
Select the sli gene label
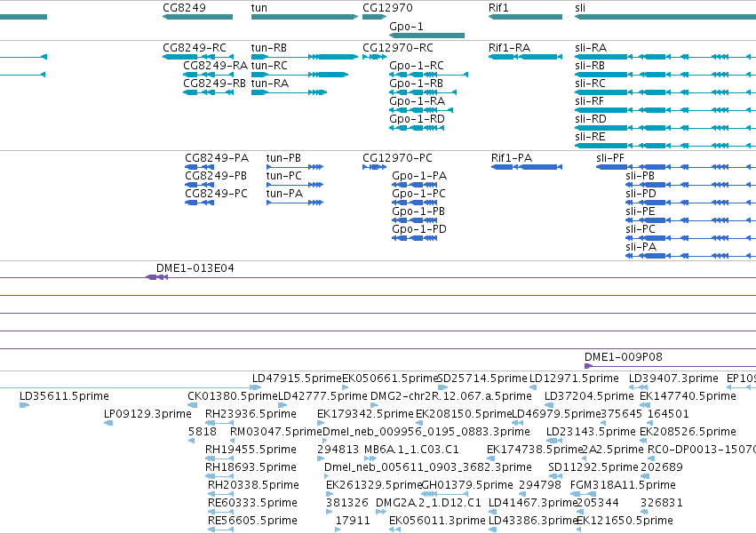(580, 8)
